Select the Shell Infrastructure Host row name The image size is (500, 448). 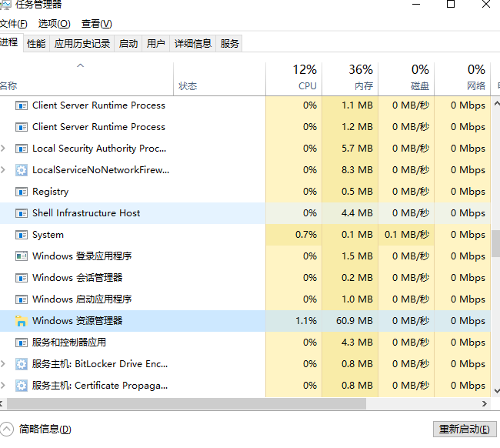86,212
